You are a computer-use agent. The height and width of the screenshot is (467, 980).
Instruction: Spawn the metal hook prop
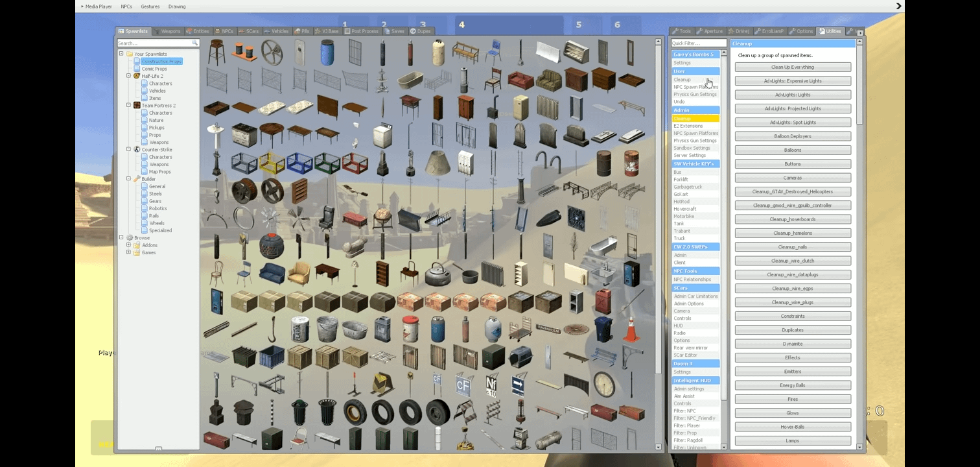(x=271, y=329)
